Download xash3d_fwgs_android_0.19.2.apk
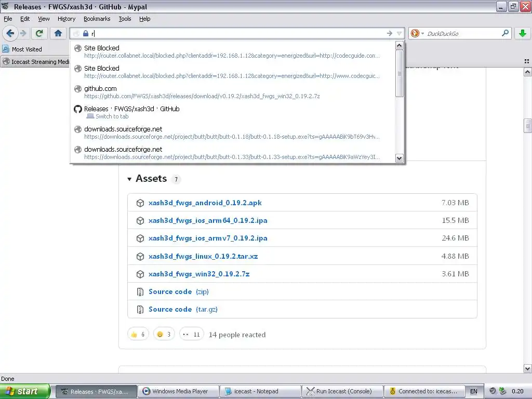 [x=205, y=203]
